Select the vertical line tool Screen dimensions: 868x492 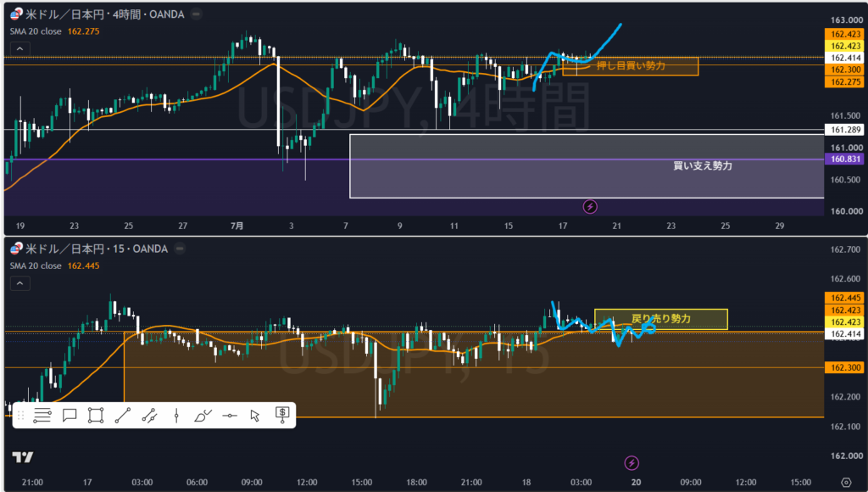(176, 415)
